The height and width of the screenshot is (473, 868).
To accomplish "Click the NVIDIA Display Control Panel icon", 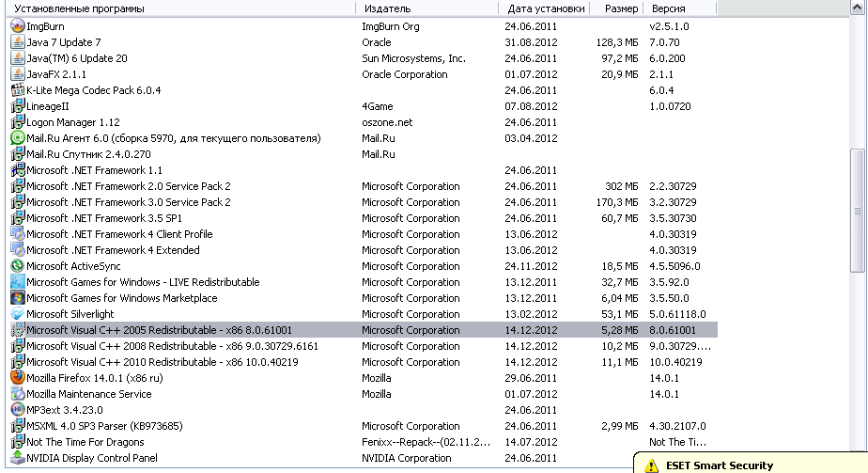I will (17, 458).
